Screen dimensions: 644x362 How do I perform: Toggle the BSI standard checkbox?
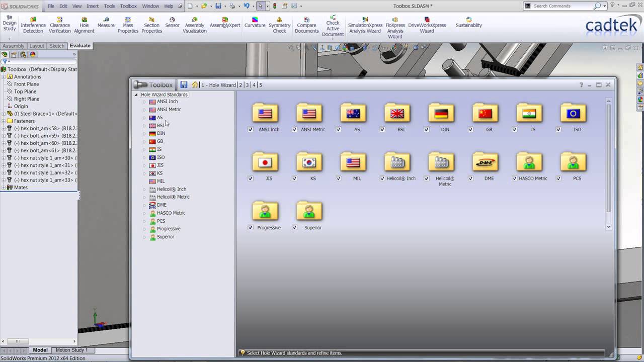pyautogui.click(x=382, y=129)
